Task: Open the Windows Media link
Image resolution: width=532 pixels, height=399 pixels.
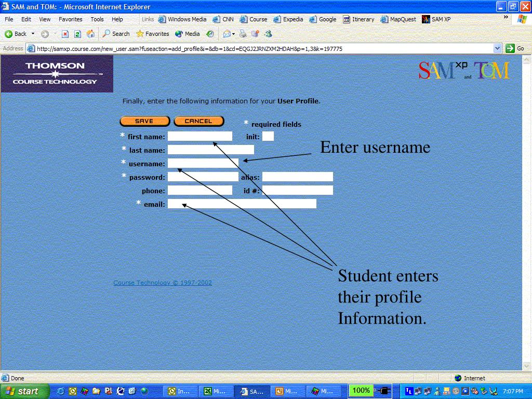Action: [x=182, y=19]
